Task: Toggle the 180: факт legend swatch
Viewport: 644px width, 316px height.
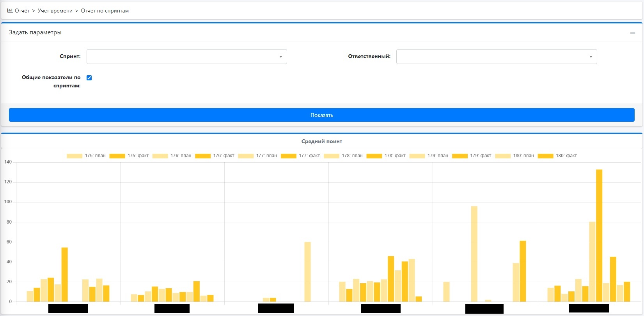Action: click(545, 156)
